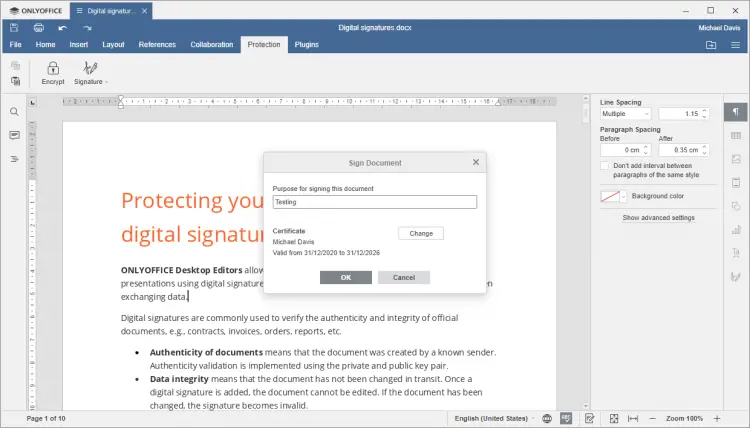Open Paragraph settings in right sidebar
Screen dimensions: 750x428
[736, 112]
